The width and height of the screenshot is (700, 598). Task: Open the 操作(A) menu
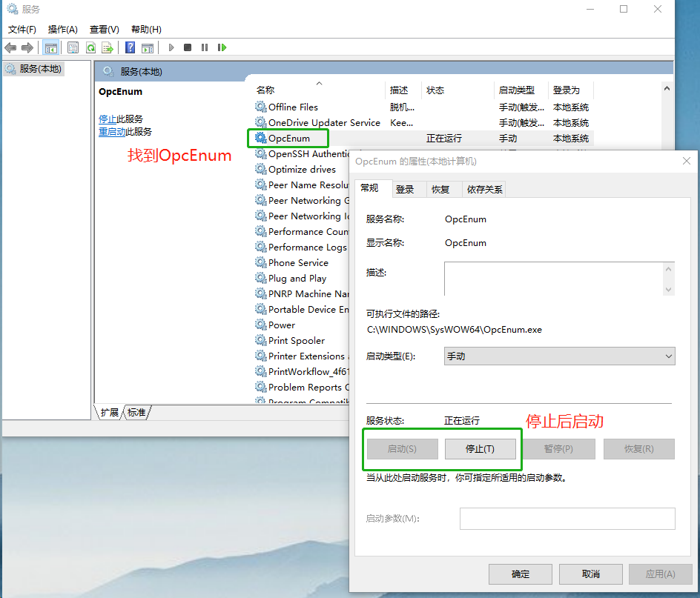(62, 30)
